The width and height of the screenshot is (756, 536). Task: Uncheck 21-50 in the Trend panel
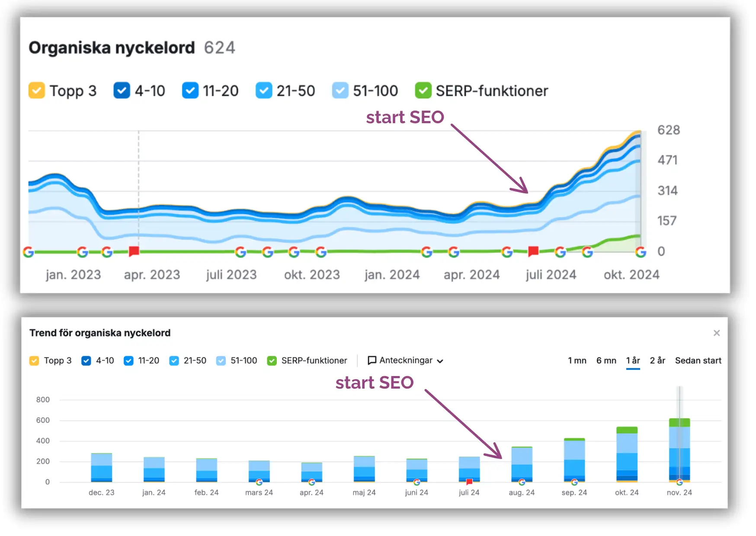pyautogui.click(x=174, y=361)
